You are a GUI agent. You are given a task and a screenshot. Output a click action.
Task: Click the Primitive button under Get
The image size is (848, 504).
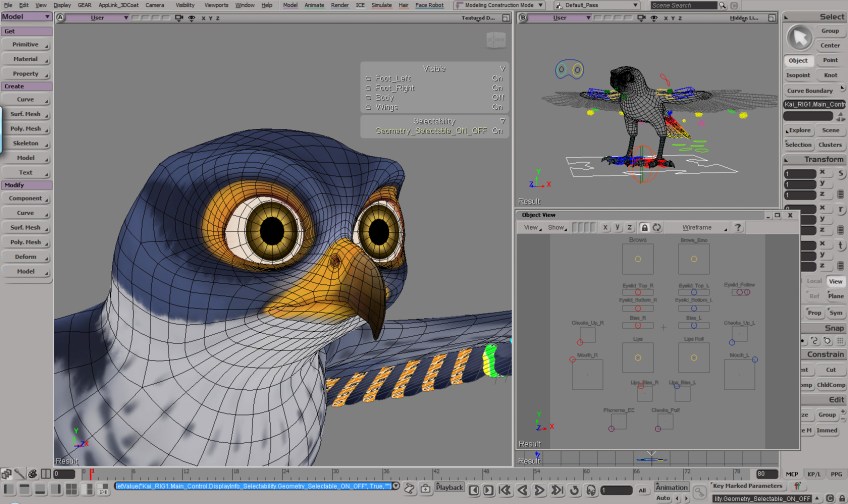coord(26,45)
